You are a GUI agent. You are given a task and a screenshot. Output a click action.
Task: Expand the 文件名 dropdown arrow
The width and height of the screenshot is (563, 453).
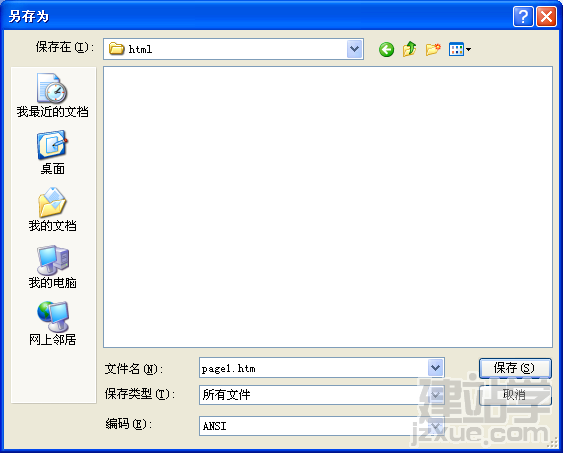point(436,368)
